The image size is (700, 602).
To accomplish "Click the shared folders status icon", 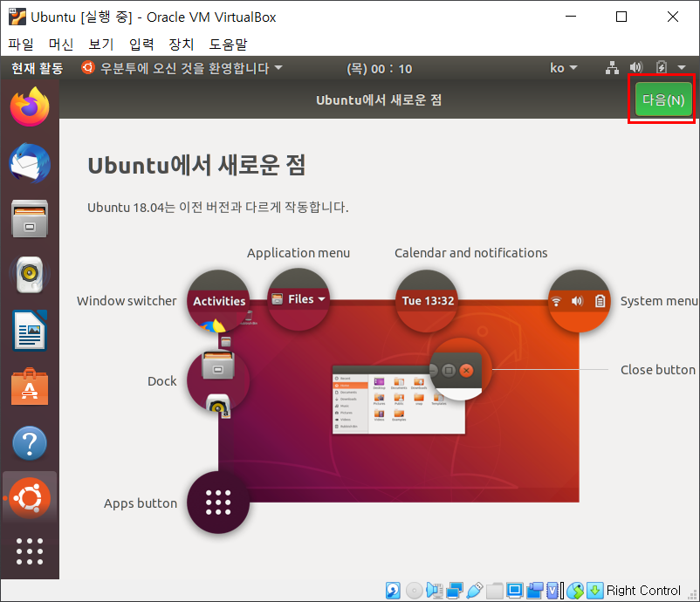I will (x=495, y=591).
